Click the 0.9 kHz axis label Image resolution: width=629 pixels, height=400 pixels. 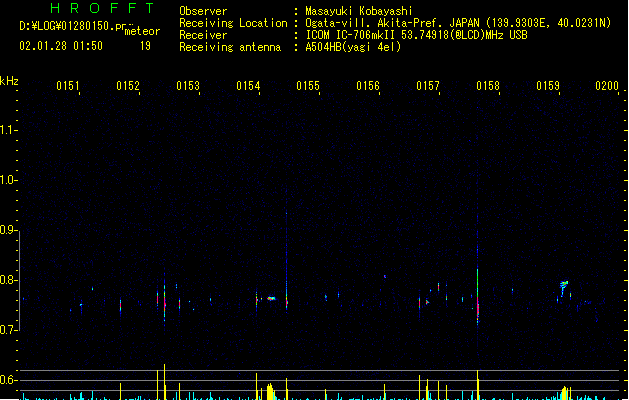pyautogui.click(x=8, y=230)
